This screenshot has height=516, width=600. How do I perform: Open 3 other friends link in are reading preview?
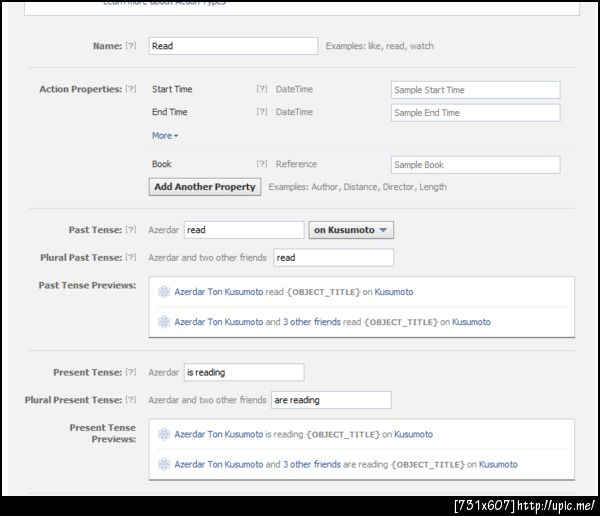tap(312, 464)
